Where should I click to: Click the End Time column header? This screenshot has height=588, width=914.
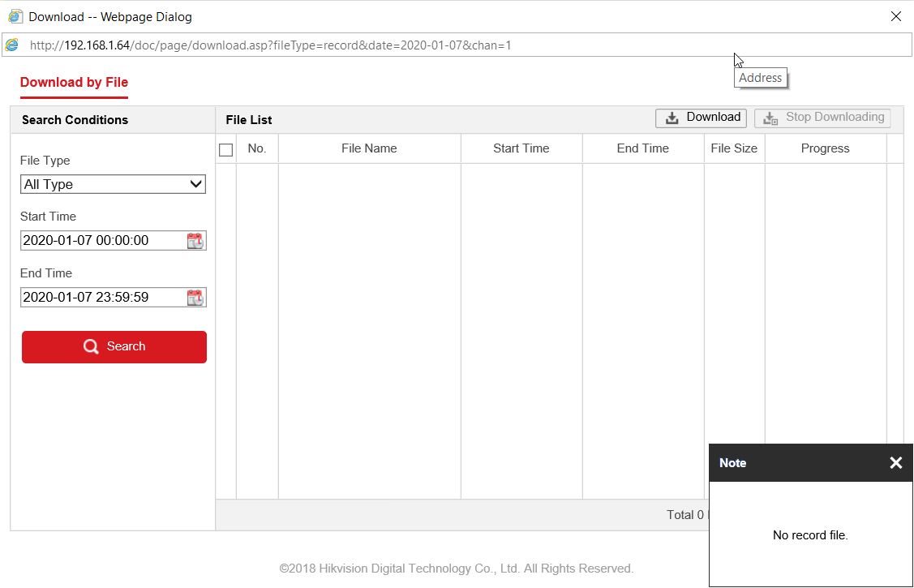642,148
